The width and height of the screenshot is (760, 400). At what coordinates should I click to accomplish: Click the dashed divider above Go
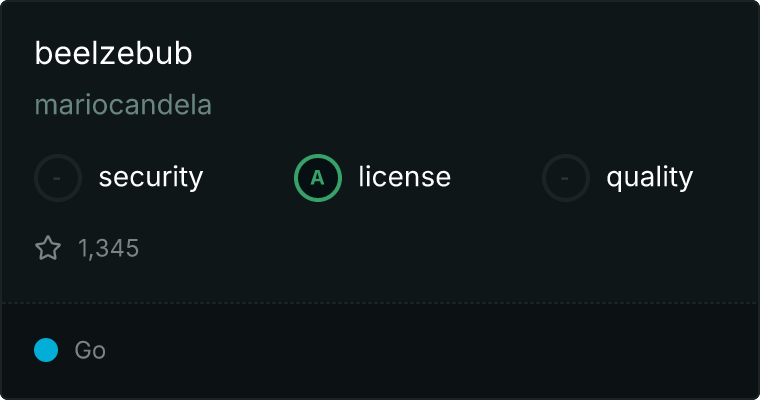click(380, 303)
